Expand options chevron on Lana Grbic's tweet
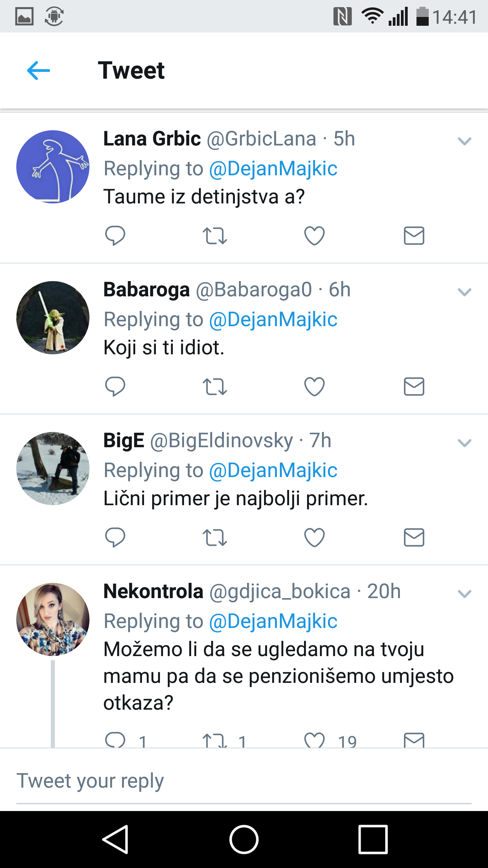Screen dimensions: 488x868 (x=464, y=141)
